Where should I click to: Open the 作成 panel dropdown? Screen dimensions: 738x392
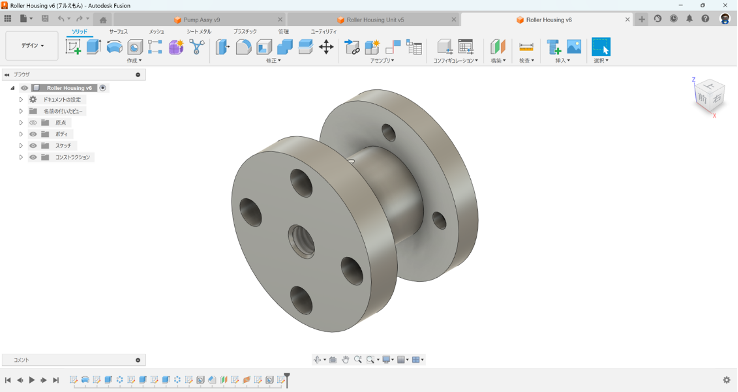click(x=134, y=61)
